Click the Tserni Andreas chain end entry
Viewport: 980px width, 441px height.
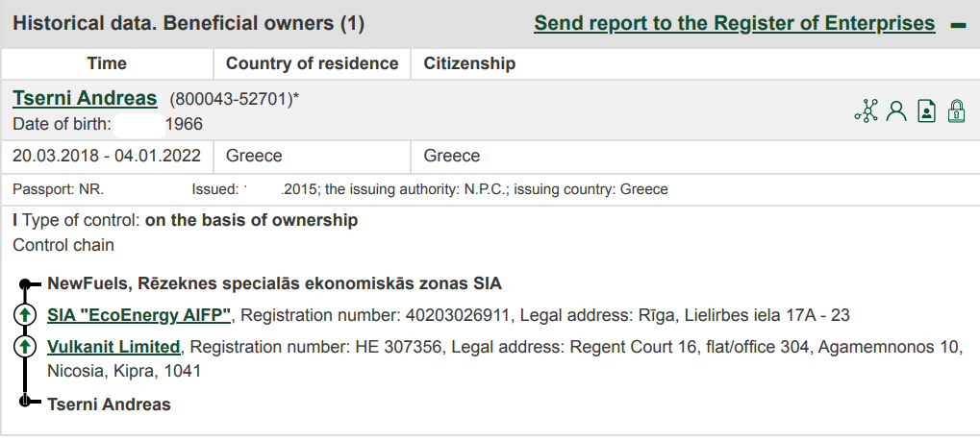click(x=109, y=404)
